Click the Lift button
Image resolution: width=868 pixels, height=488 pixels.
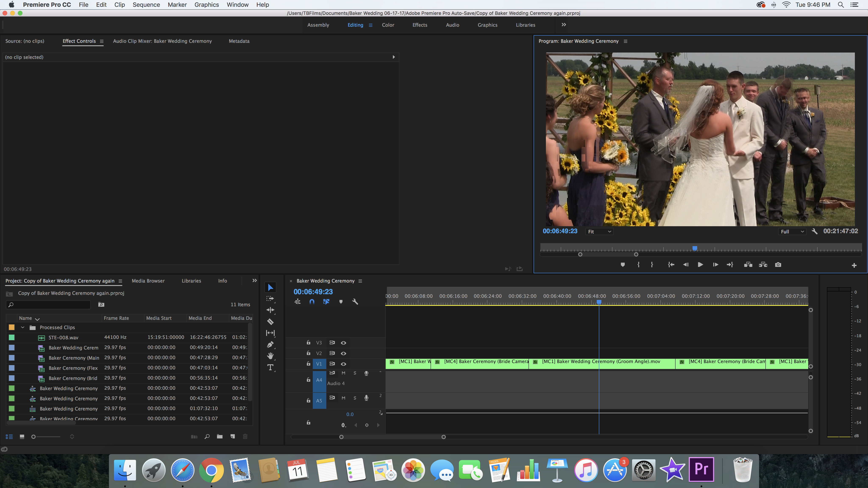pyautogui.click(x=748, y=265)
